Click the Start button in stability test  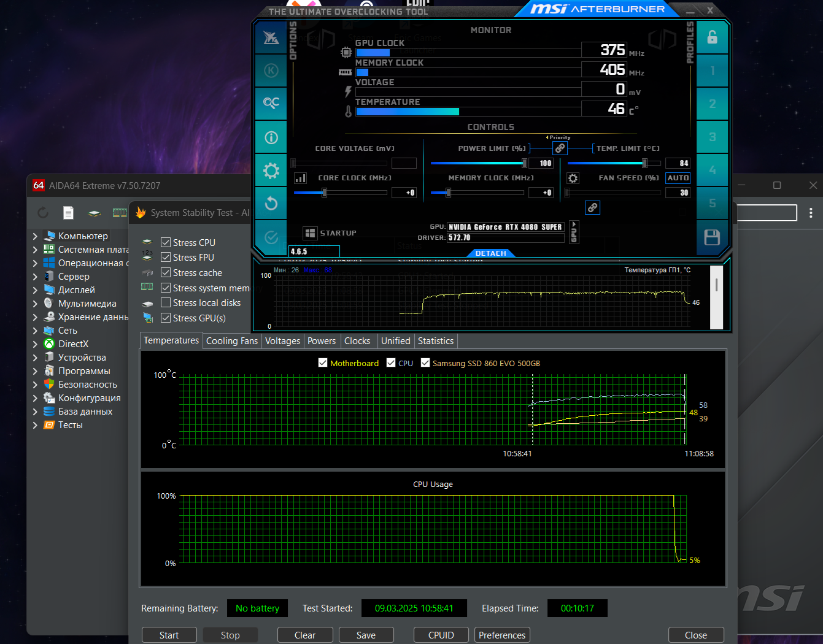point(169,635)
